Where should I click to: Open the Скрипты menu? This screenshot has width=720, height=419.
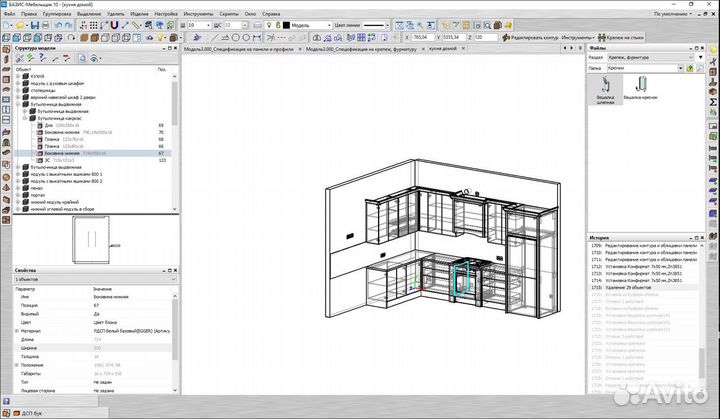[x=229, y=15]
